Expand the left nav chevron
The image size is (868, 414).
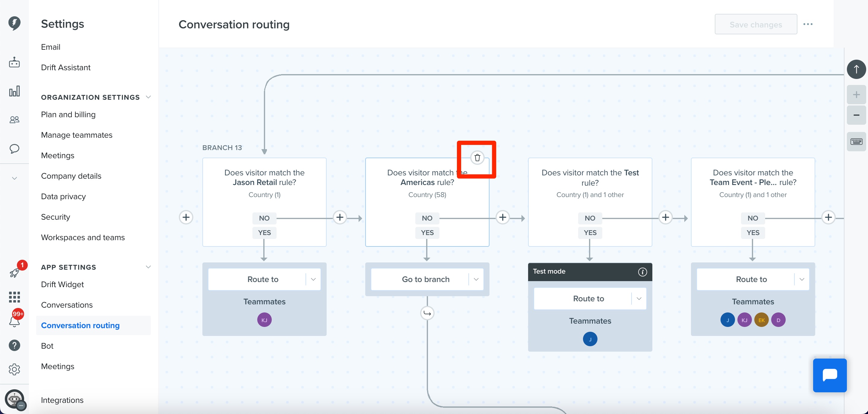14,178
